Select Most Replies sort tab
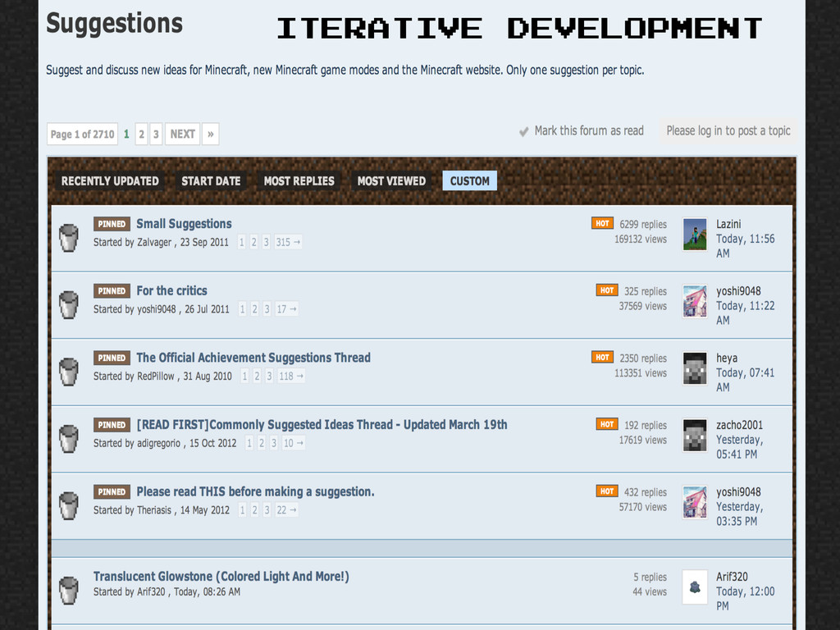 coord(299,181)
